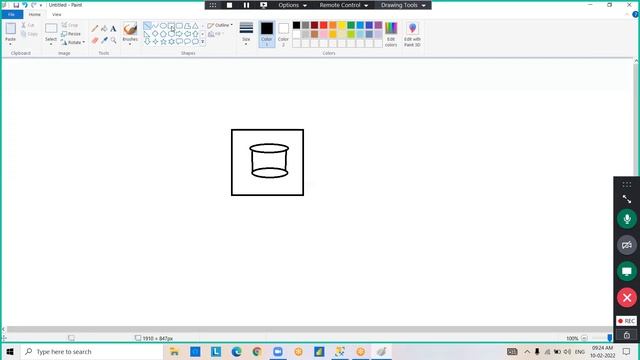Open Chrome from taskbar
Screen dimensions: 640x360
click(257, 351)
